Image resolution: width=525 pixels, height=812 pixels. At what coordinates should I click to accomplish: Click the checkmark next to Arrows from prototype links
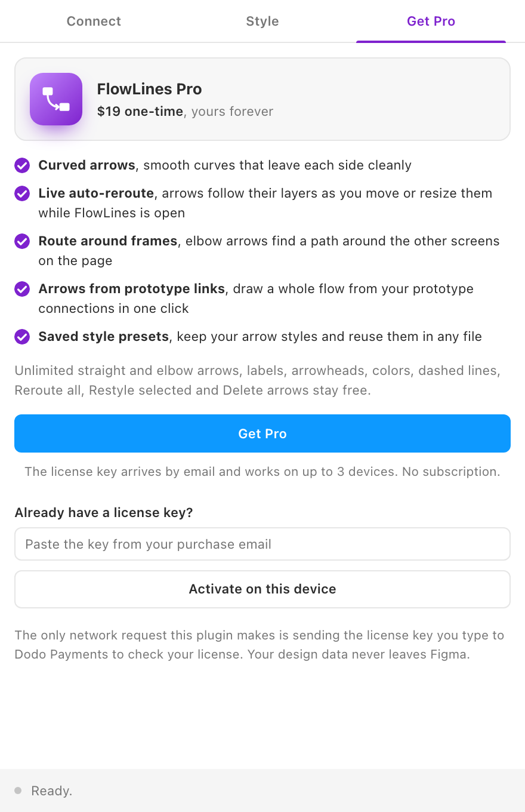[x=22, y=289]
